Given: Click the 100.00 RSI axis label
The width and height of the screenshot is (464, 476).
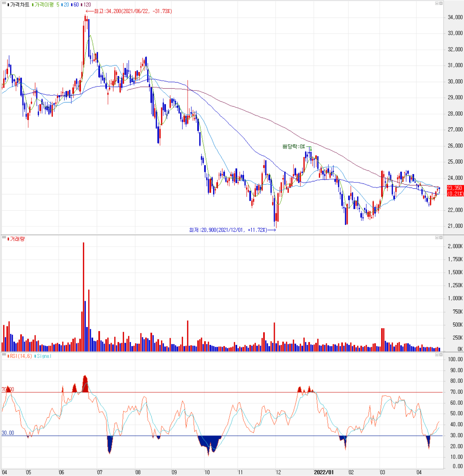Looking at the screenshot, I should 455,359.
